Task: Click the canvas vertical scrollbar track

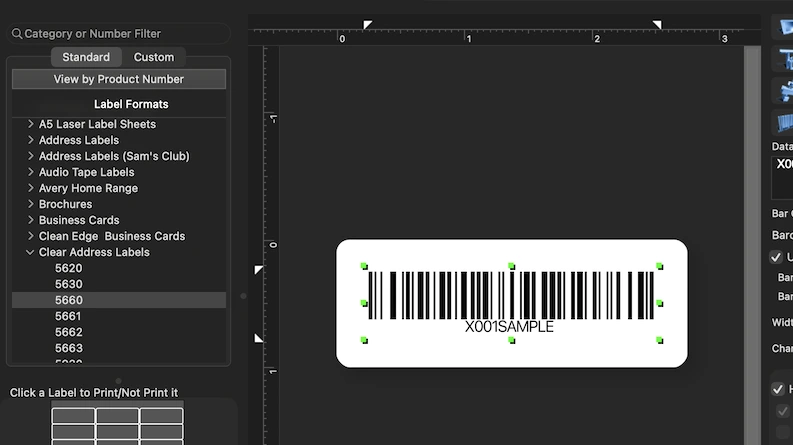Action: pyautogui.click(x=753, y=245)
